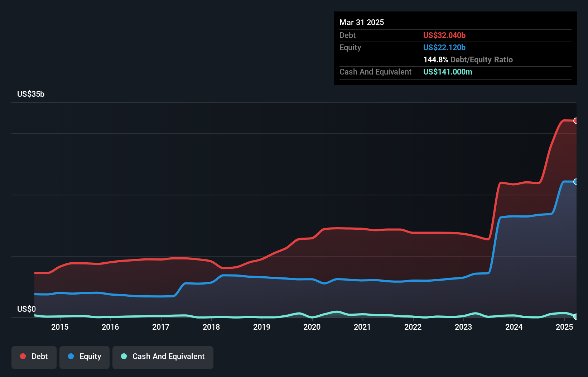Click the Debt label in tooltip
This screenshot has height=377, width=588.
[x=347, y=35]
